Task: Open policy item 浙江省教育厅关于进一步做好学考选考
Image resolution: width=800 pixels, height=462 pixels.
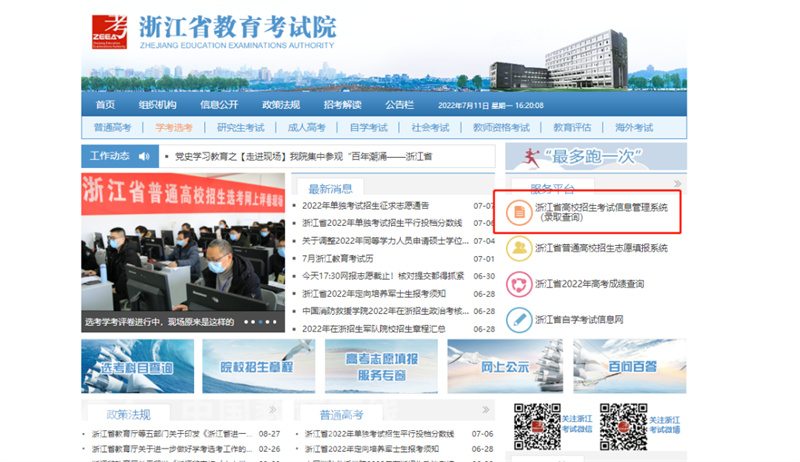Action: [x=171, y=449]
